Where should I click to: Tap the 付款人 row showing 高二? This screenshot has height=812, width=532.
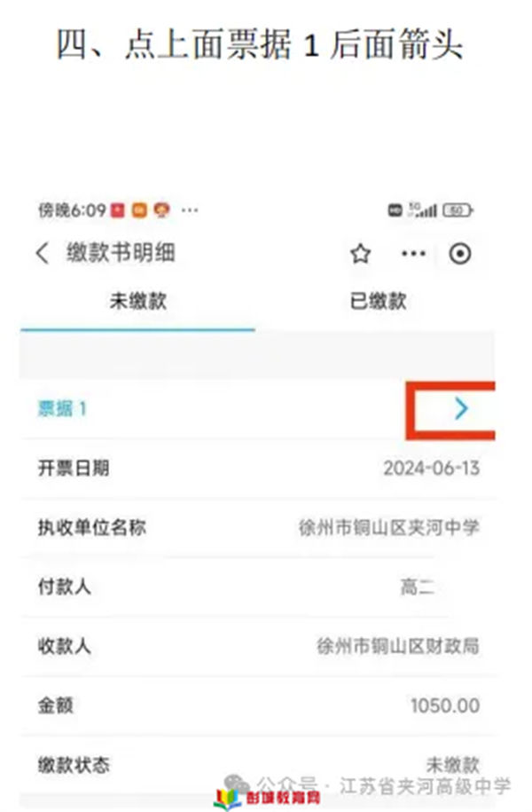[x=259, y=587]
